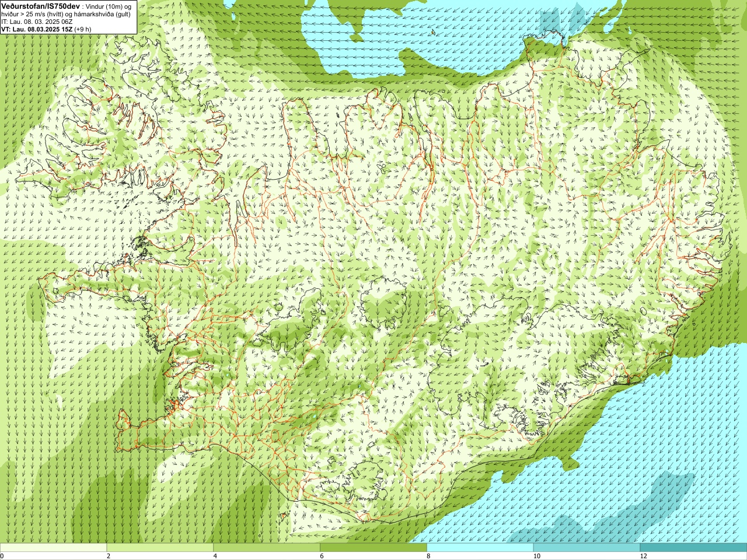Click the 'Vindur (10m) og' text
The image size is (747, 560).
tap(110, 6)
